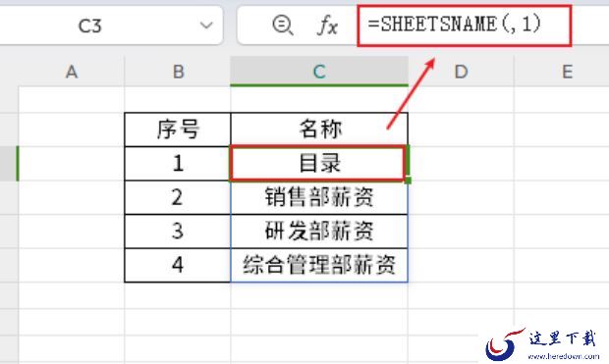Click the green fill handle of cell C3
609x364 pixels.
pos(408,181)
